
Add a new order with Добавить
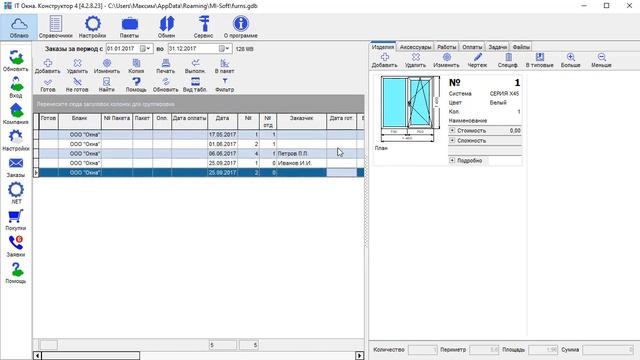pyautogui.click(x=47, y=66)
